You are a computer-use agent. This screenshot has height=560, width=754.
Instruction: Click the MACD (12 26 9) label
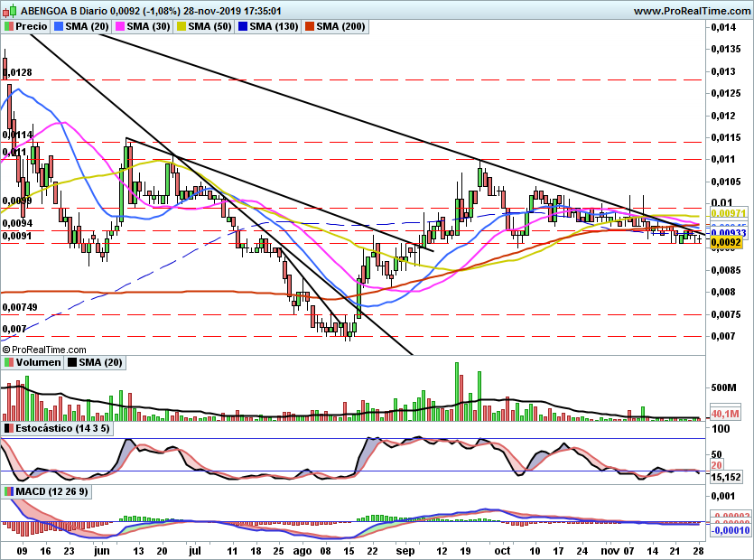click(x=52, y=491)
